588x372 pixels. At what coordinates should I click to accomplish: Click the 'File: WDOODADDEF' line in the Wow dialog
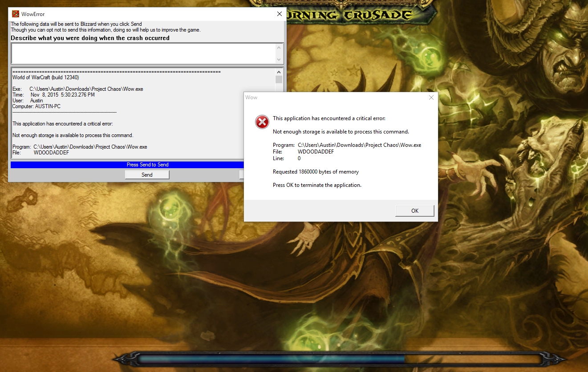303,152
